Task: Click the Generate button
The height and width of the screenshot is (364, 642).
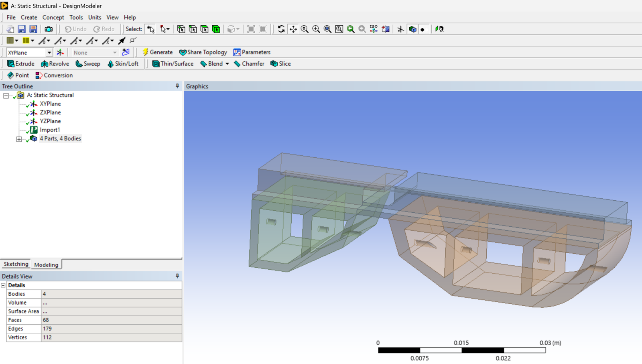Action: pos(157,52)
